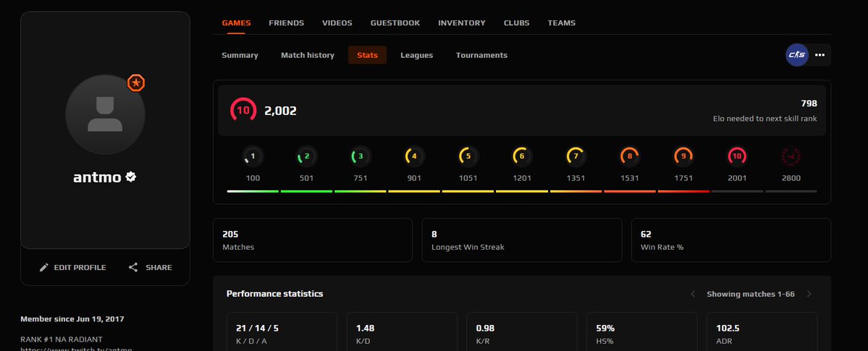Open the Tournaments sub-tab

pos(481,55)
